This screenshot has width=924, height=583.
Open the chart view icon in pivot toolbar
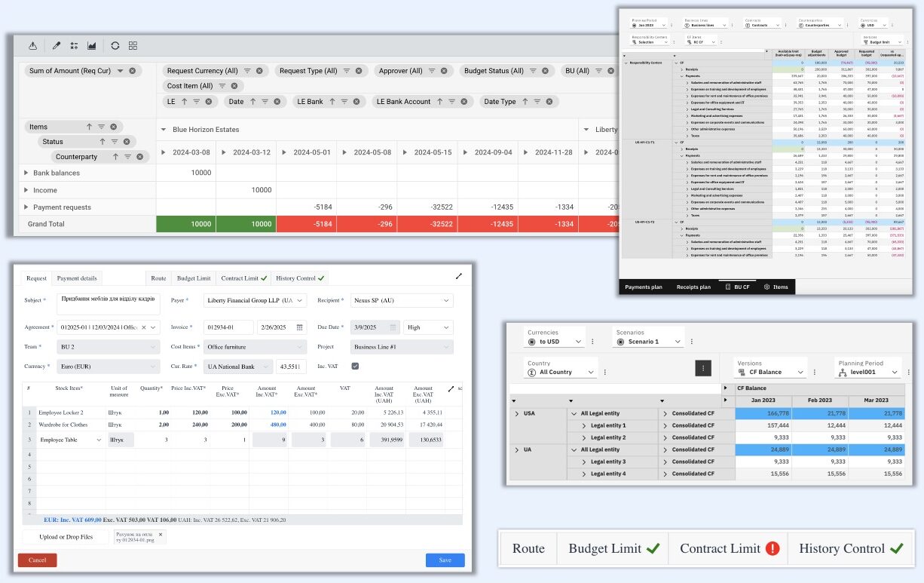tap(92, 45)
